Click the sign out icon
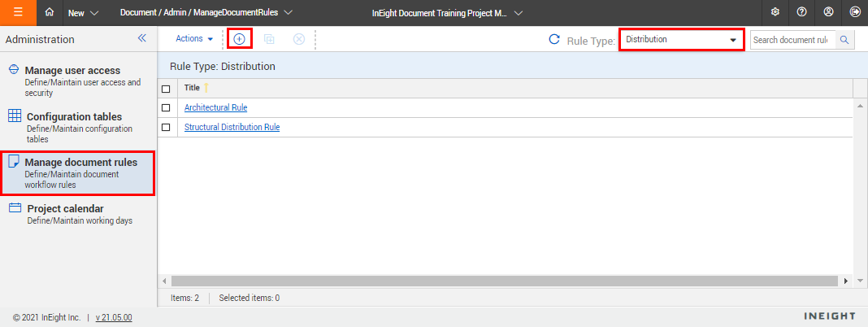The height and width of the screenshot is (327, 868). click(x=854, y=12)
